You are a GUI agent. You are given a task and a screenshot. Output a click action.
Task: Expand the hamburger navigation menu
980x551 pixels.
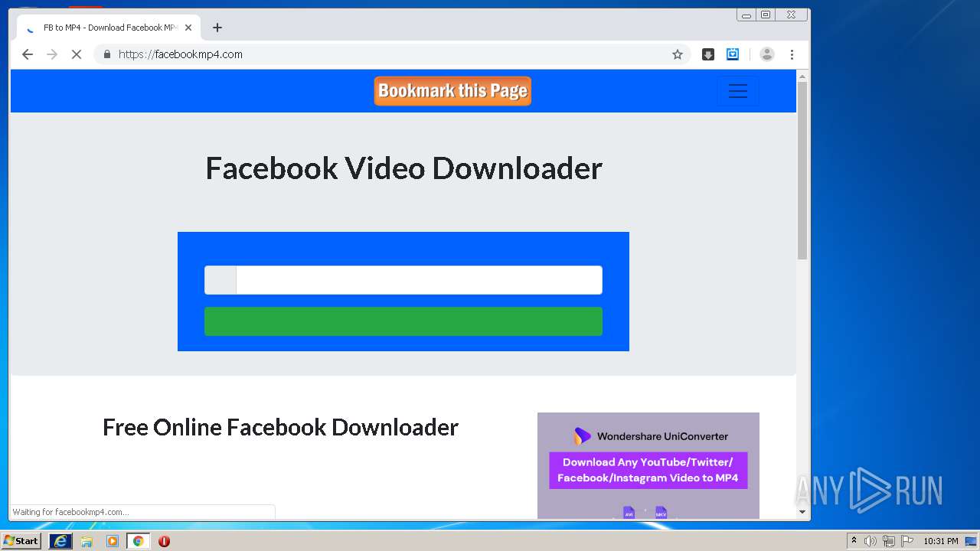pyautogui.click(x=738, y=91)
